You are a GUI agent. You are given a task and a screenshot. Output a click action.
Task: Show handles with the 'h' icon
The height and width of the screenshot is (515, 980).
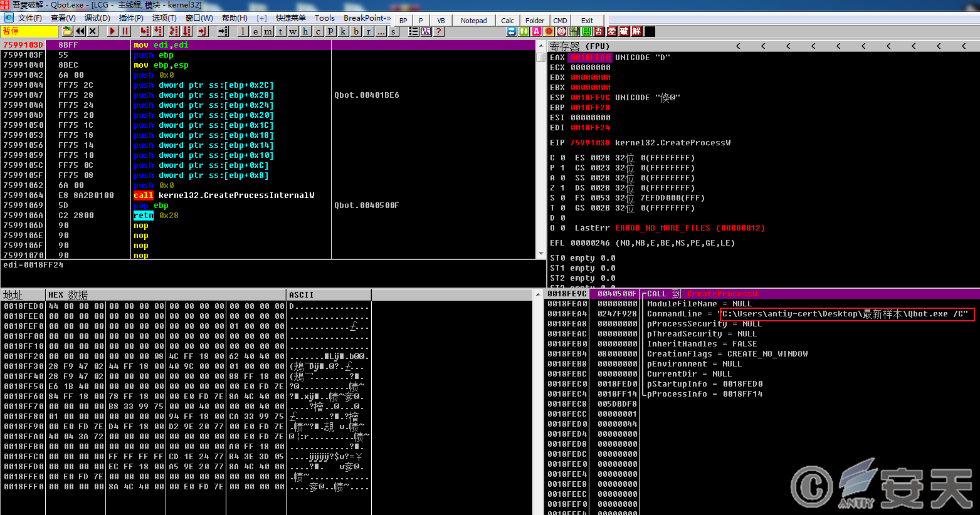306,31
